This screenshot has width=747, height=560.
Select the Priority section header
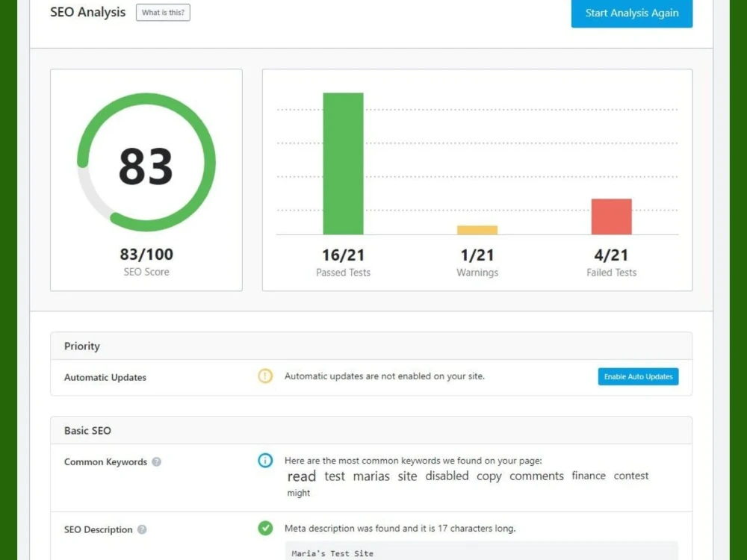[371, 346]
